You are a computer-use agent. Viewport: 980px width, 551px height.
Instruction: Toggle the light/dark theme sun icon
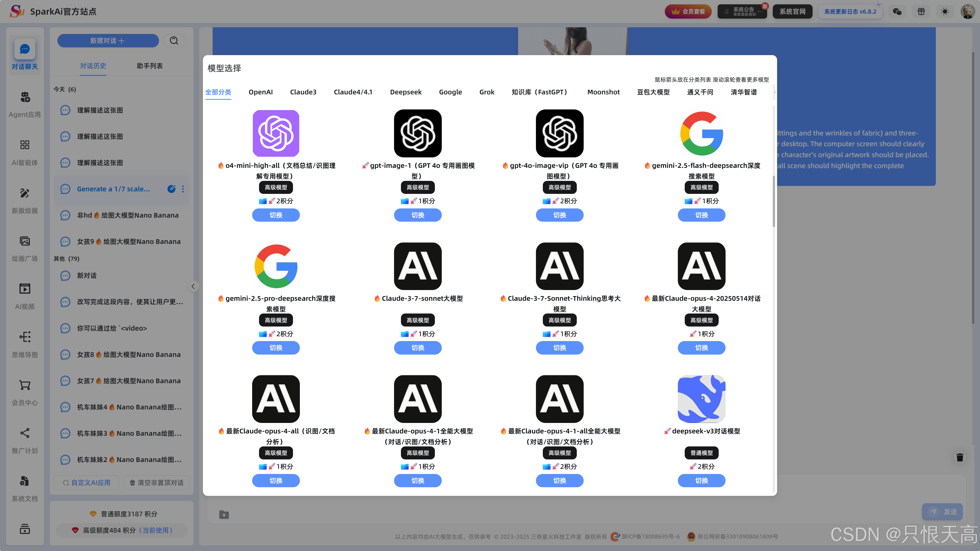coord(945,11)
